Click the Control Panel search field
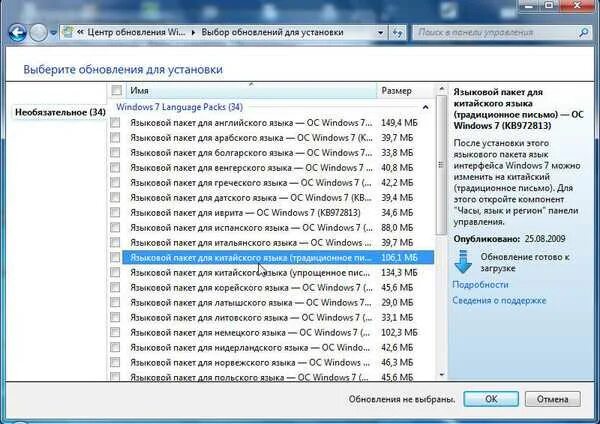This screenshot has width=600, height=424. [497, 33]
